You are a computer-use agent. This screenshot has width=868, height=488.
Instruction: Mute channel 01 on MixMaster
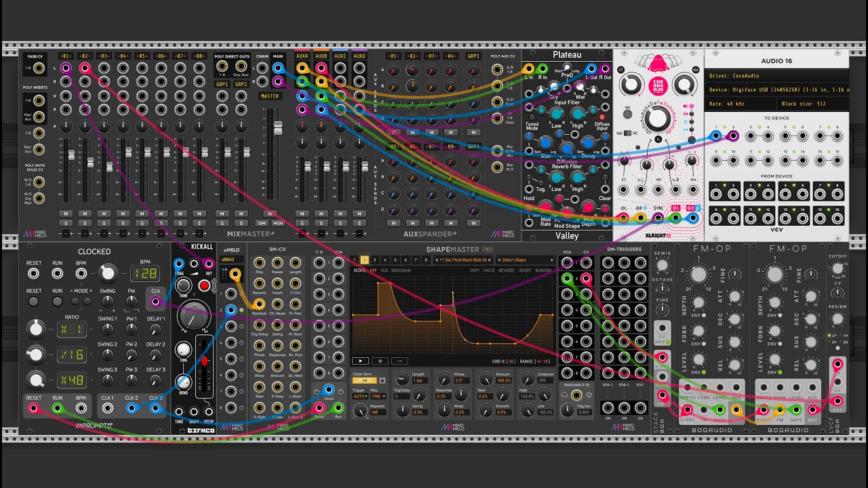pyautogui.click(x=66, y=213)
